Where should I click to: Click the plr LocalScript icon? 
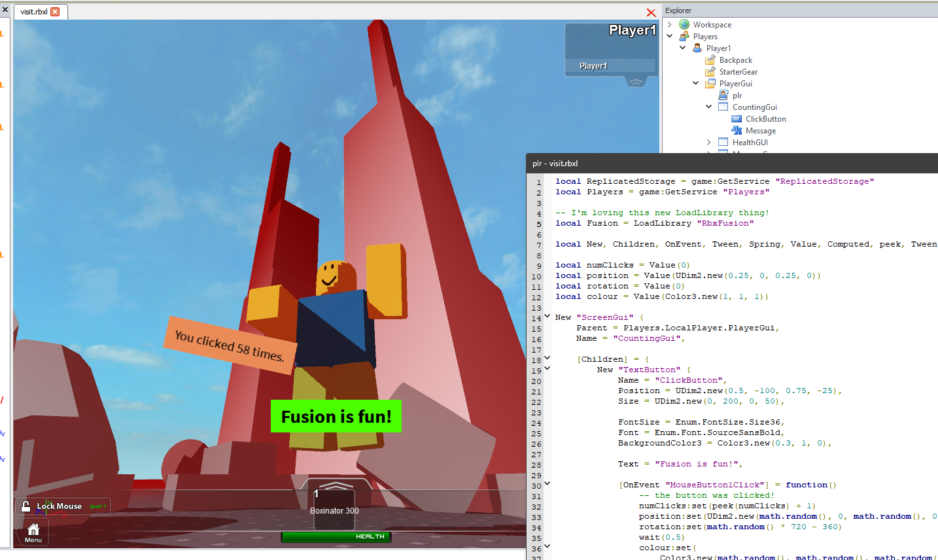(723, 95)
